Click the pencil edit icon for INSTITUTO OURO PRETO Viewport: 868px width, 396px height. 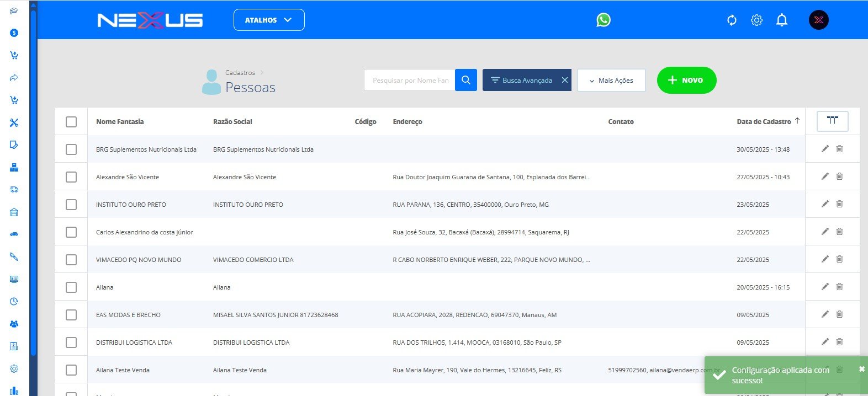coord(825,204)
